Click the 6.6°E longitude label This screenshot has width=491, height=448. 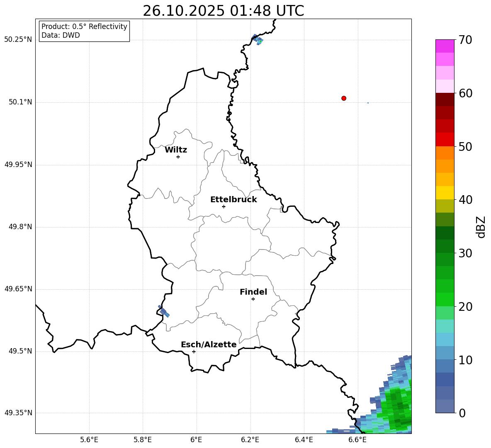pos(357,440)
